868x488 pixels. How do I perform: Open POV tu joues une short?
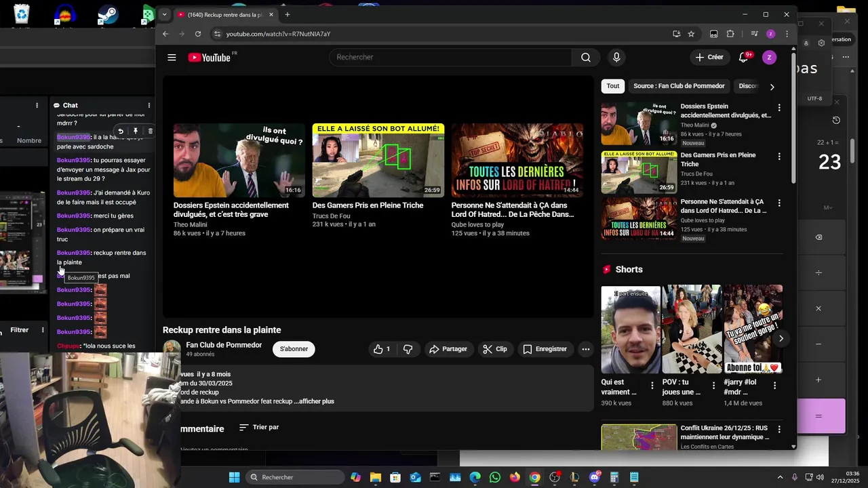(x=692, y=329)
